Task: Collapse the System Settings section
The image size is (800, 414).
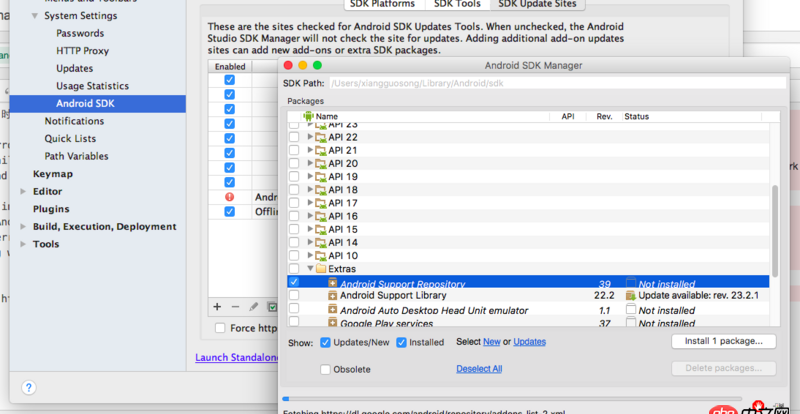Action: pyautogui.click(x=34, y=16)
